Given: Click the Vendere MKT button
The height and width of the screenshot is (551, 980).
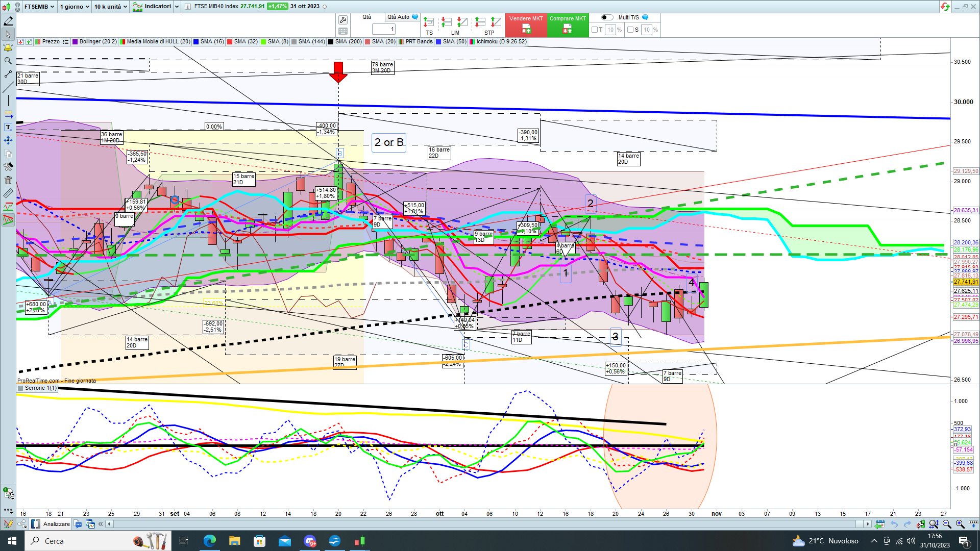Looking at the screenshot, I should coord(526,25).
